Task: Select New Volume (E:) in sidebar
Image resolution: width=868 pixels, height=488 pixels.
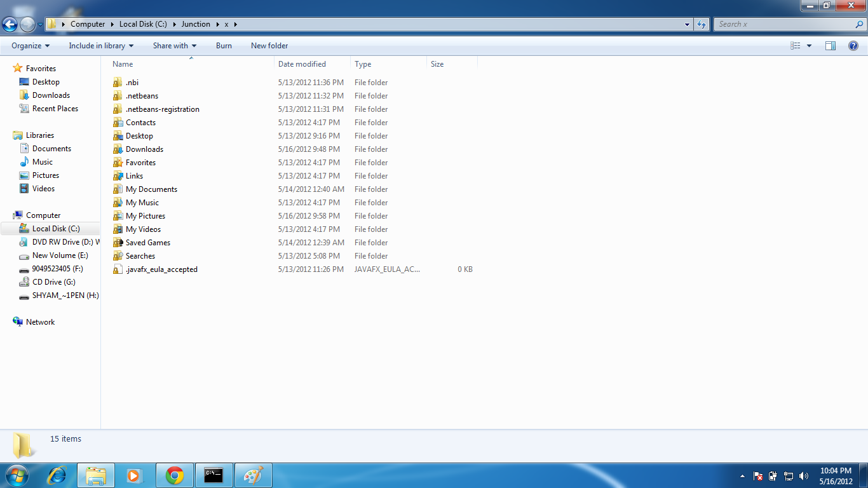Action: 60,255
